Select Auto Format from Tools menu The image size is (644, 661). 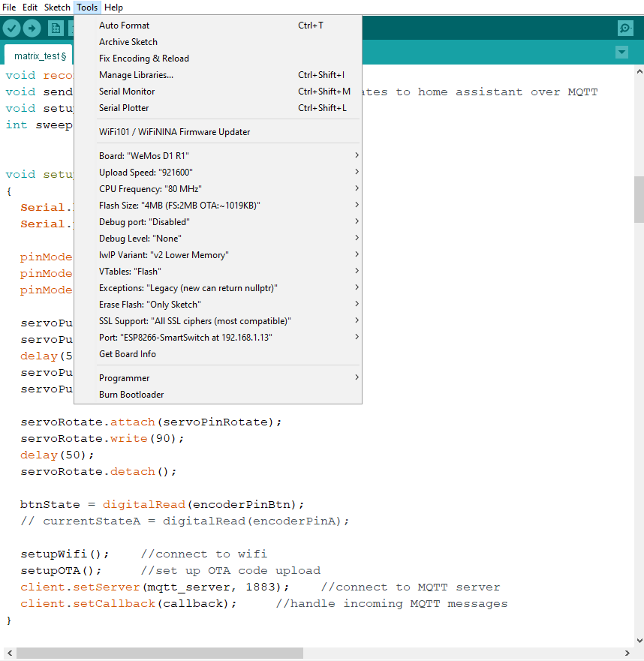(218, 26)
